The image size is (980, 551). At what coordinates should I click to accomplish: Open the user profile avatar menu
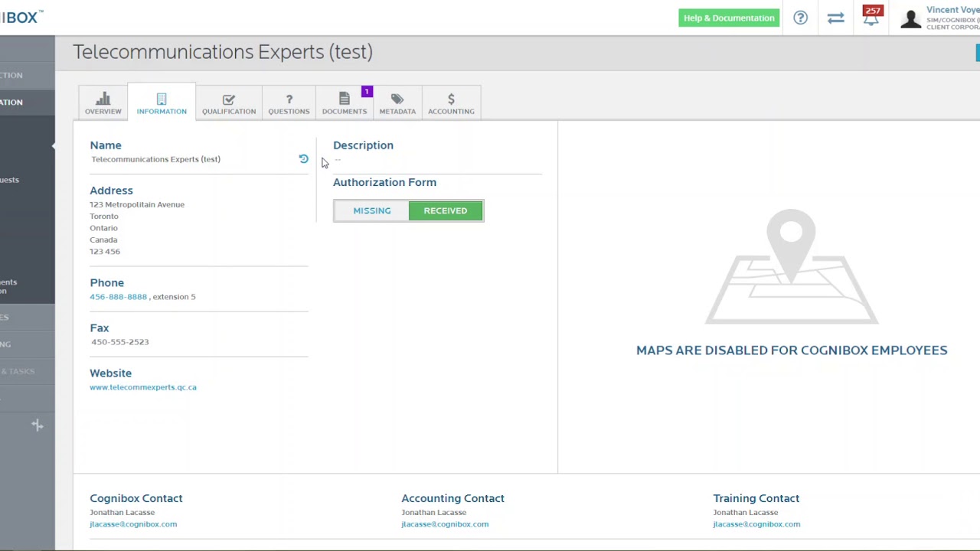click(x=910, y=18)
